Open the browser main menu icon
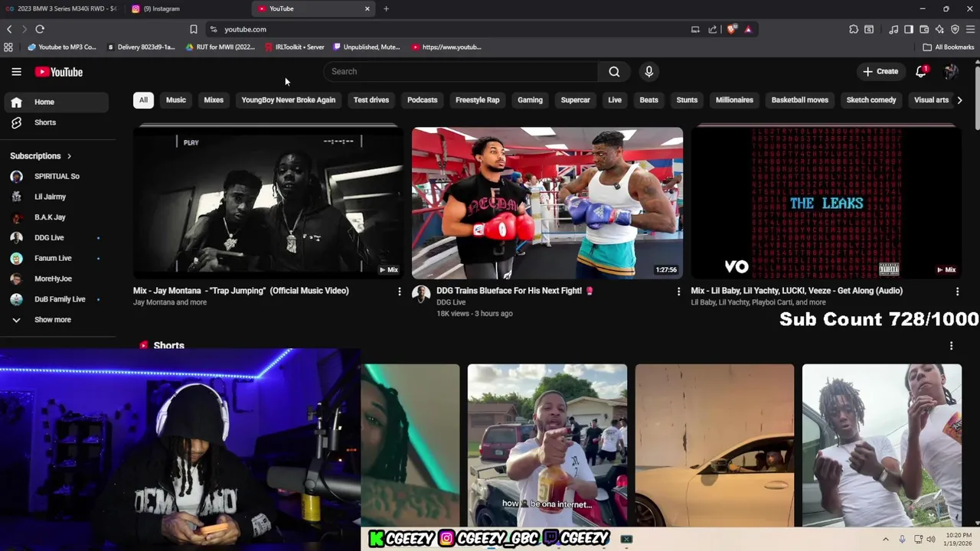 click(971, 29)
